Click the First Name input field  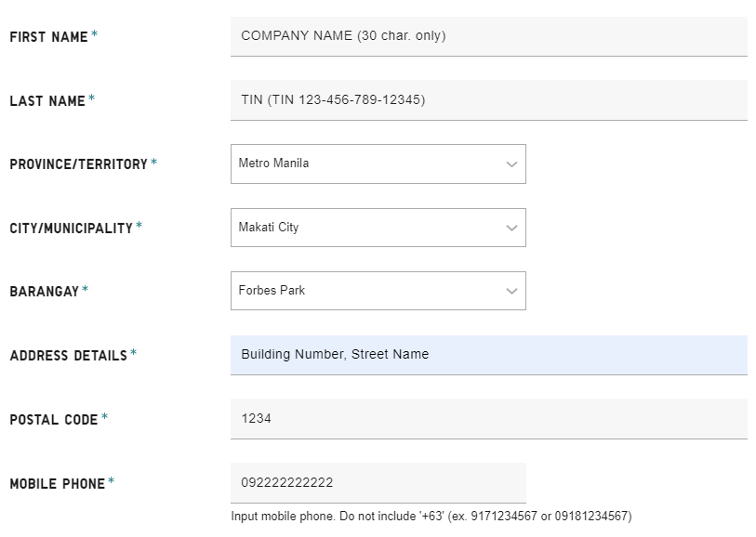pyautogui.click(x=488, y=36)
